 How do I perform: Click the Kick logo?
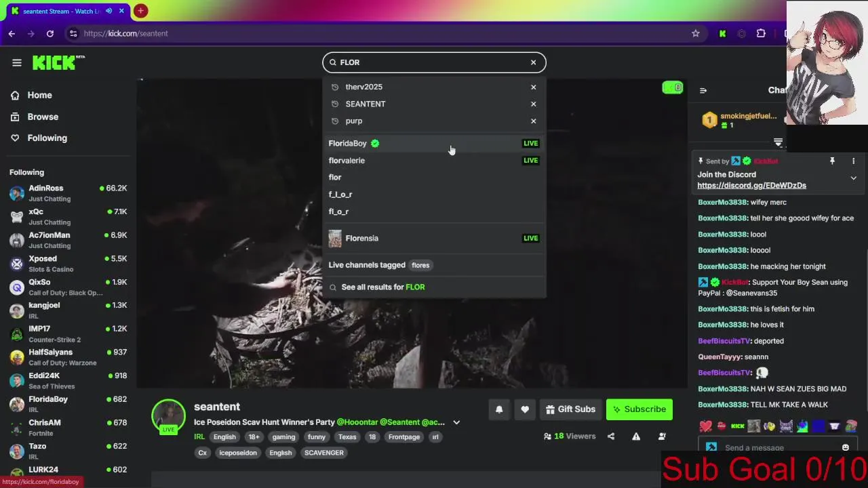[x=58, y=62]
